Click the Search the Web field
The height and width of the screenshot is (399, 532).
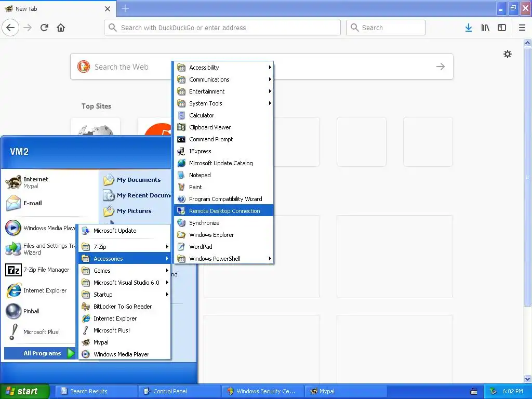[x=261, y=66]
